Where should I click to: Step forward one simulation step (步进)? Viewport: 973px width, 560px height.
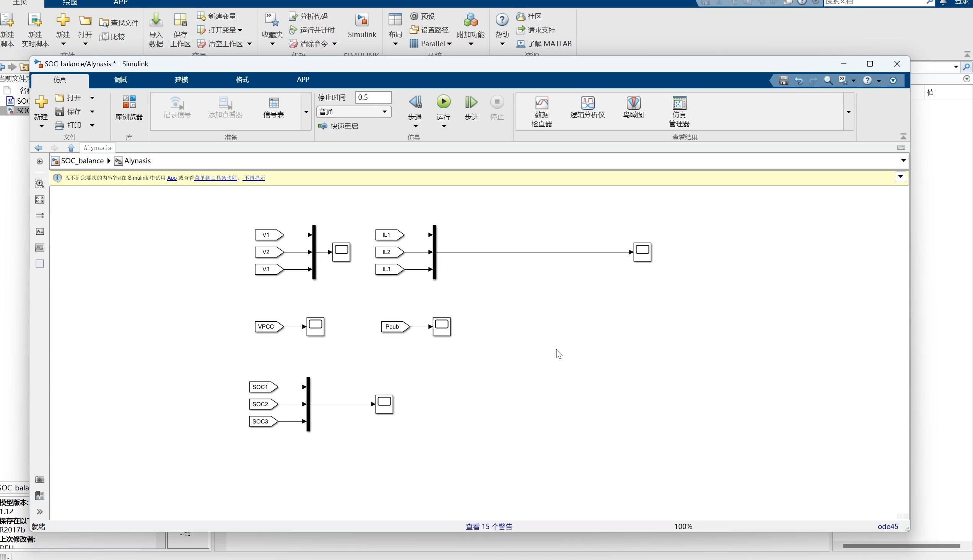tap(471, 102)
